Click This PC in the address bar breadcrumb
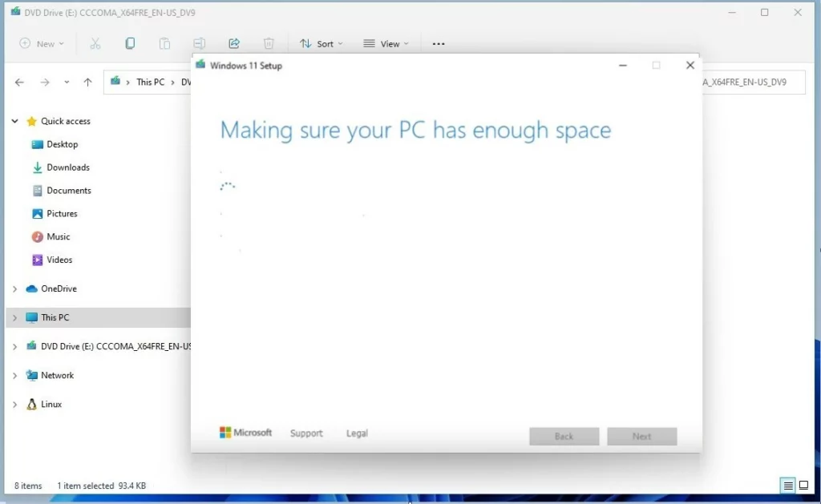The width and height of the screenshot is (821, 504). (x=150, y=83)
